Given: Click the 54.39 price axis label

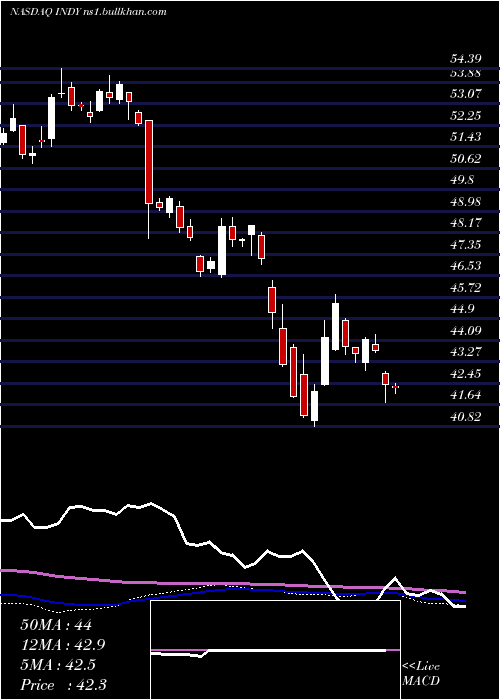Looking at the screenshot, I should click(465, 59).
